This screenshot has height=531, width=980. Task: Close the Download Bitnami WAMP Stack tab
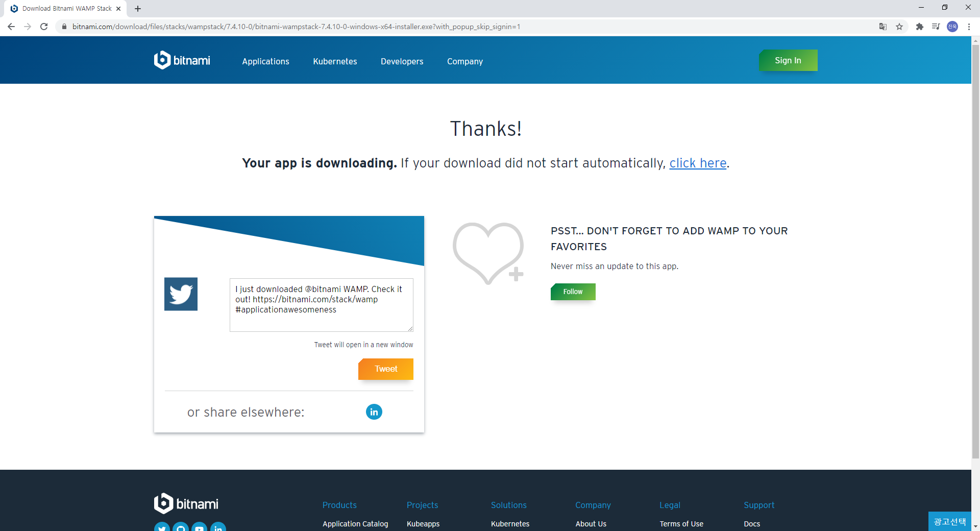(x=118, y=9)
